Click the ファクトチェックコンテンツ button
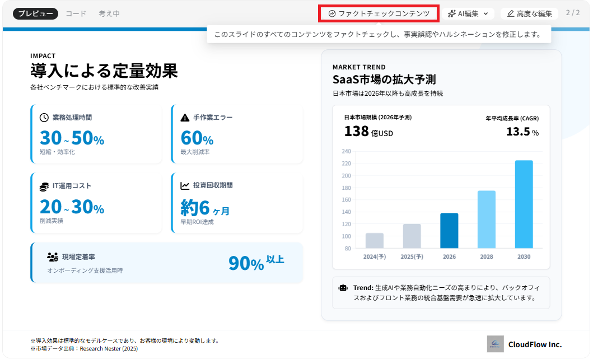593x364 pixels. (379, 13)
